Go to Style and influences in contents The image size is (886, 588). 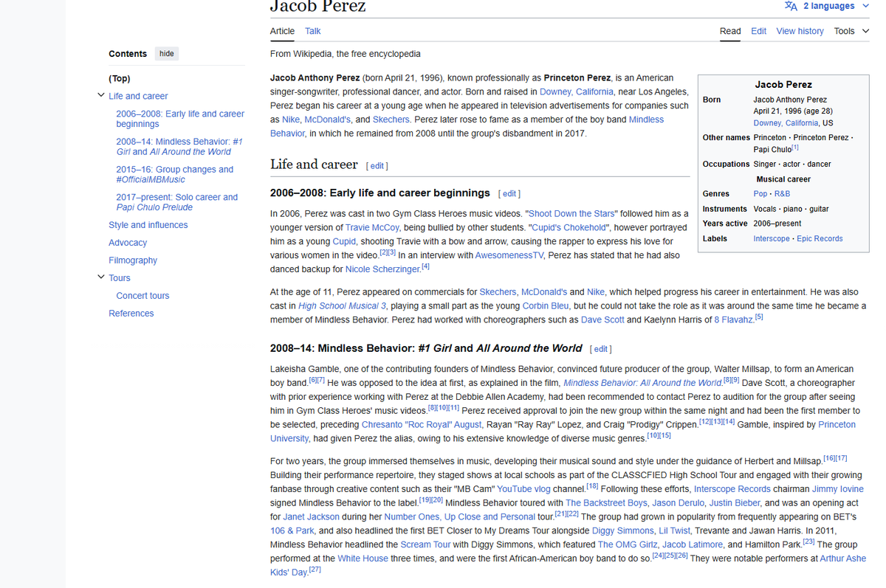point(148,225)
